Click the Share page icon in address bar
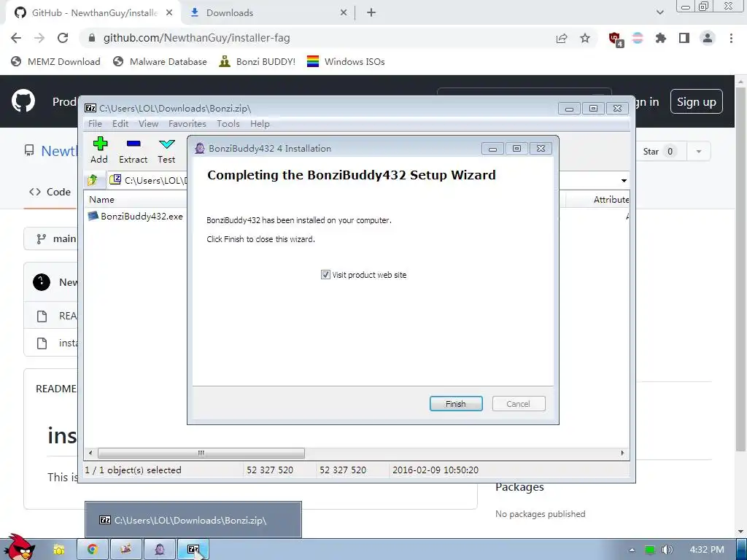 point(562,38)
